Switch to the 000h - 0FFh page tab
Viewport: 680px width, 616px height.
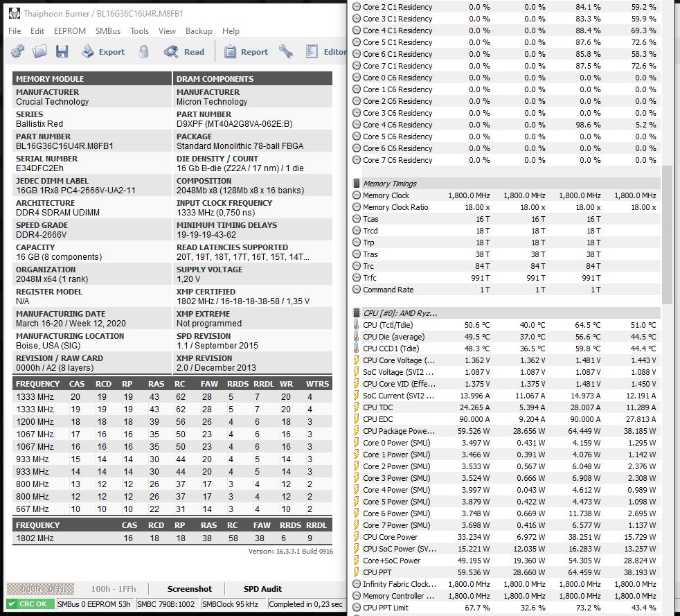(x=41, y=589)
